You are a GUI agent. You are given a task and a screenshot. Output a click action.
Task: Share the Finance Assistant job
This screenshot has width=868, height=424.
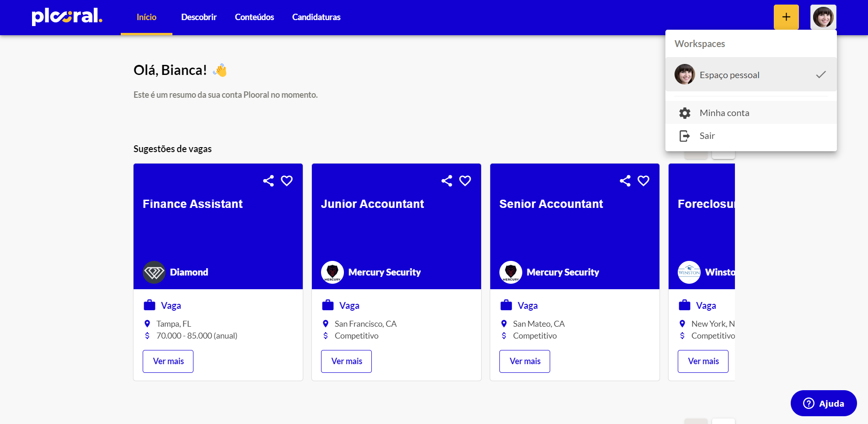coord(268,181)
